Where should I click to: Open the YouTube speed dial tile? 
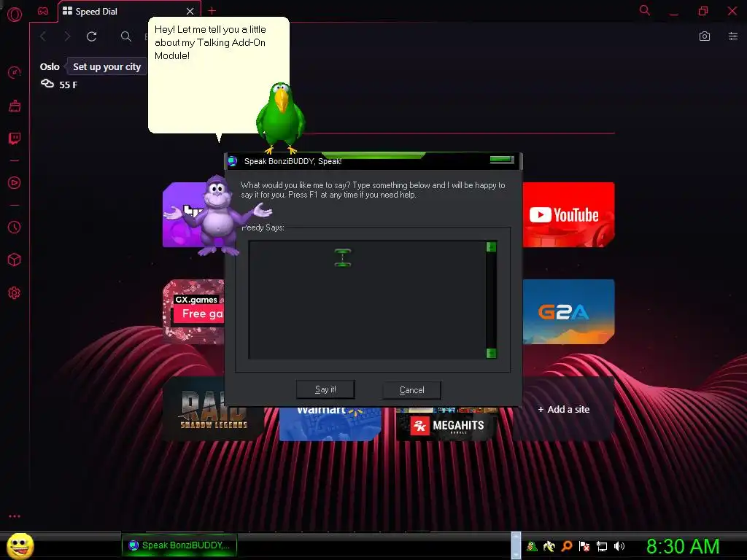(568, 215)
